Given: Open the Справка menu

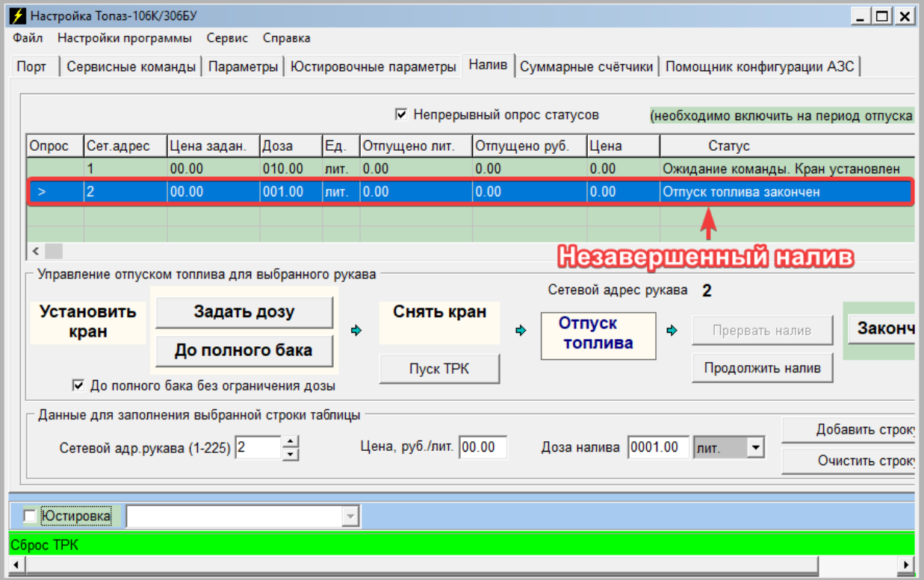Looking at the screenshot, I should [287, 38].
